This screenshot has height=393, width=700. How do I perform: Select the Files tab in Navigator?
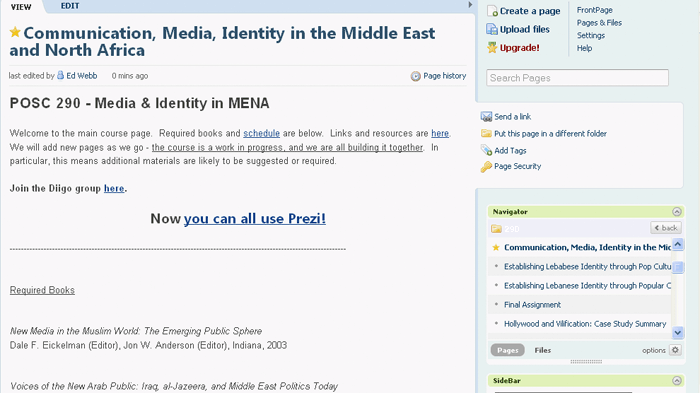point(543,350)
